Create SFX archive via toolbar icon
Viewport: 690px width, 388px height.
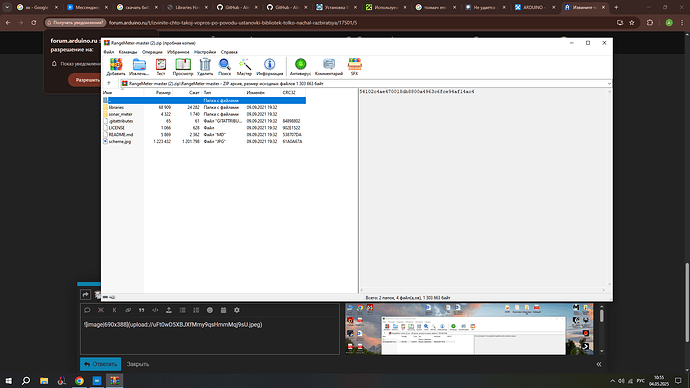pos(354,67)
